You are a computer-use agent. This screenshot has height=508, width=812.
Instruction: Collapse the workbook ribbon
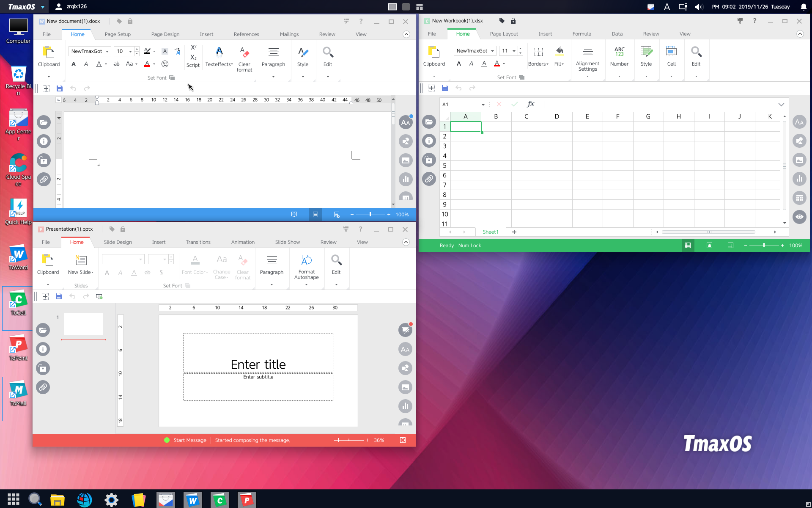(x=800, y=34)
